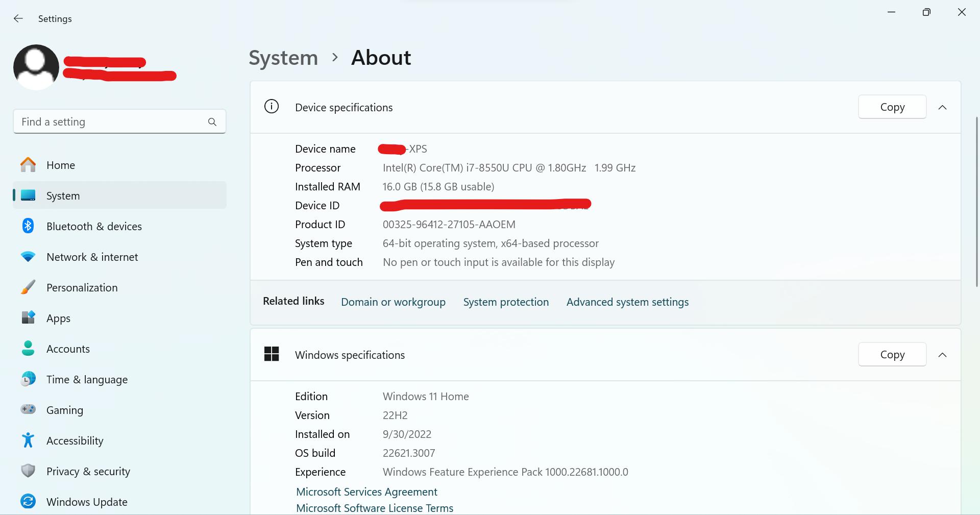Viewport: 980px width, 515px height.
Task: Click the System monitor icon
Action: click(x=28, y=195)
